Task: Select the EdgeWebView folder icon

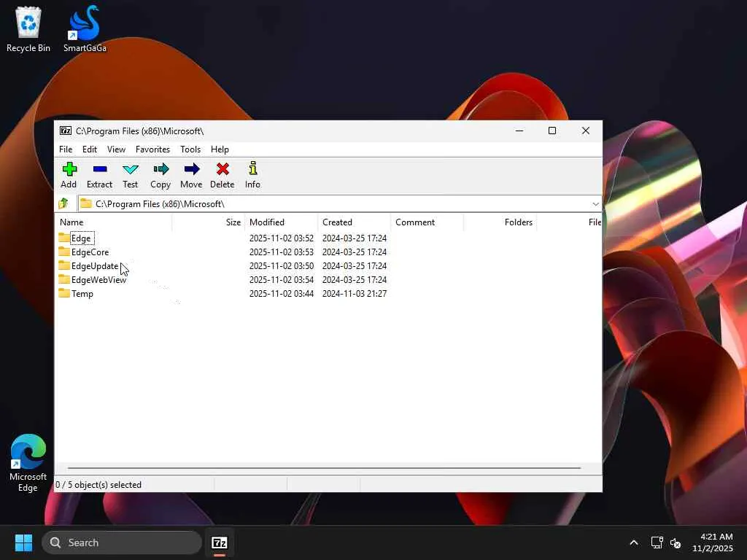Action: [64, 279]
